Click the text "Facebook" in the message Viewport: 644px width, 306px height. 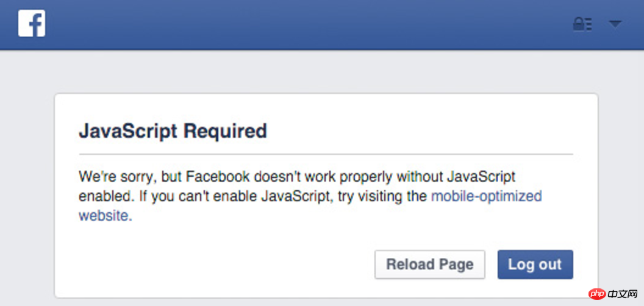(218, 177)
